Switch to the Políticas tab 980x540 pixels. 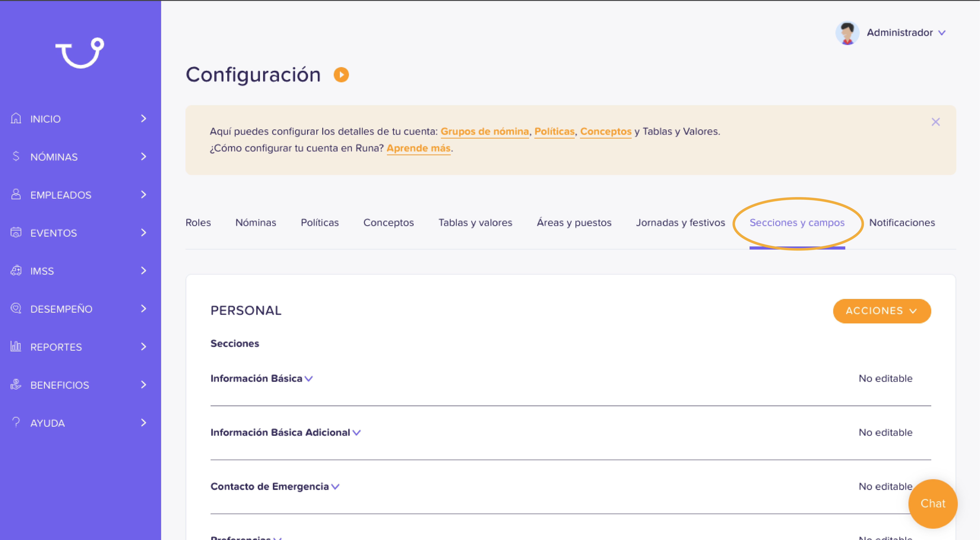320,223
